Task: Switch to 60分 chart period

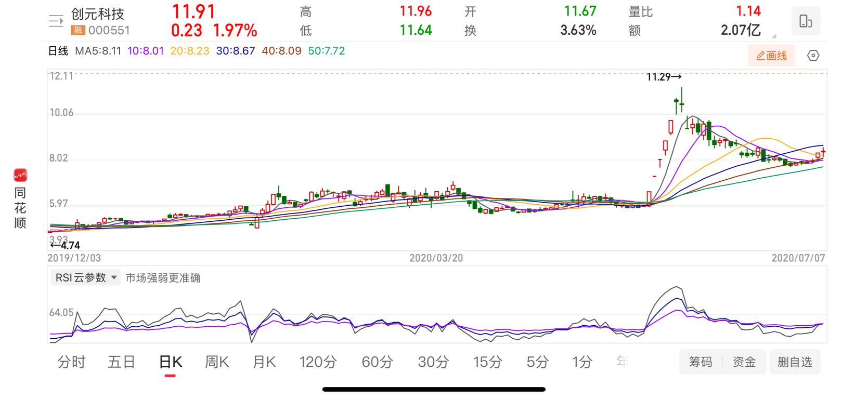Action: pyautogui.click(x=377, y=362)
